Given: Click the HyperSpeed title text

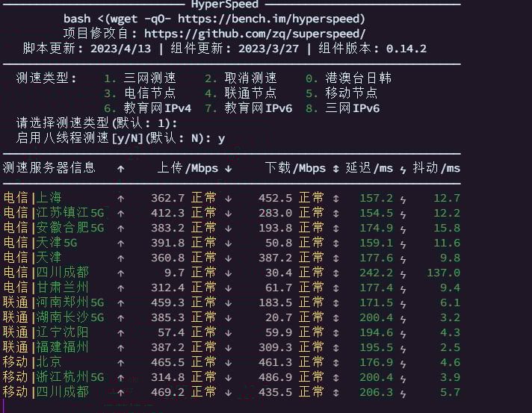Looking at the screenshot, I should [225, 4].
